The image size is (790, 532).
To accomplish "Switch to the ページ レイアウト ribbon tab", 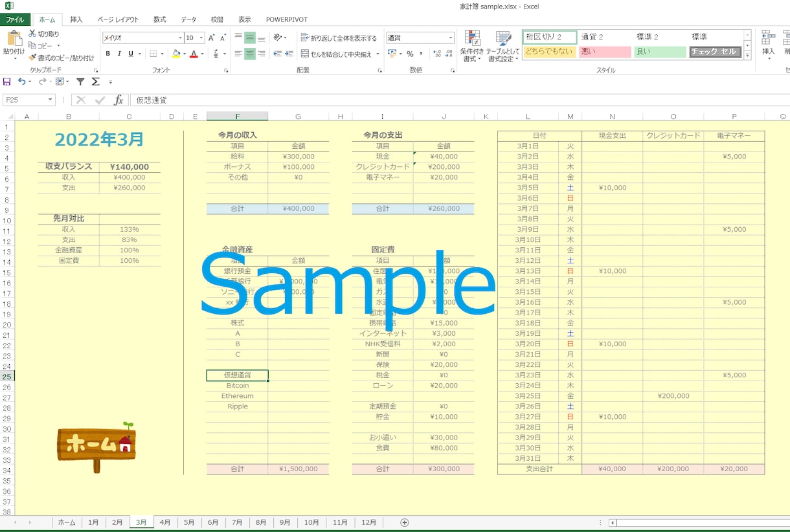I will tap(119, 19).
